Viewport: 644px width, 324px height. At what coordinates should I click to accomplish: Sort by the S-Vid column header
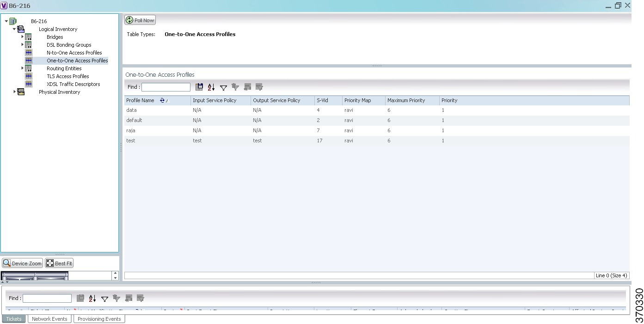tap(328, 100)
